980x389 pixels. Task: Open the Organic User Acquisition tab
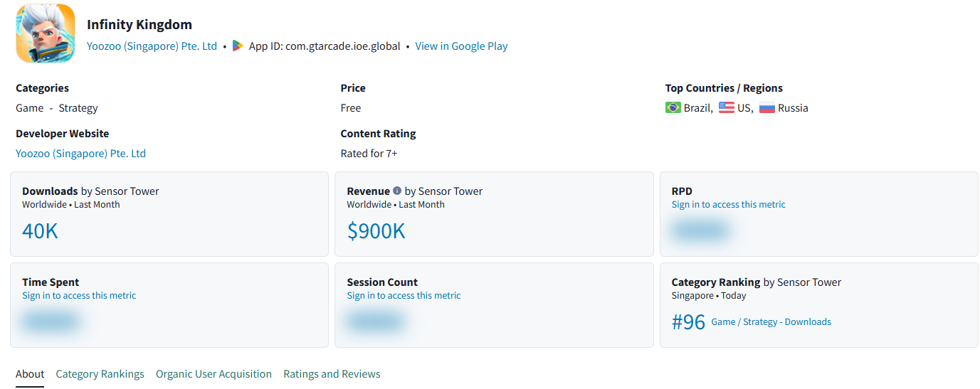tap(214, 374)
